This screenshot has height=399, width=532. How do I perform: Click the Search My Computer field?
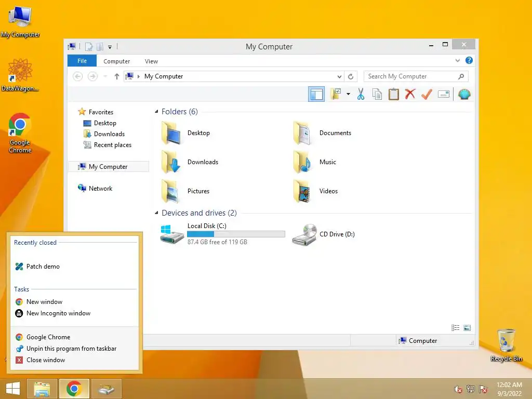pos(416,76)
